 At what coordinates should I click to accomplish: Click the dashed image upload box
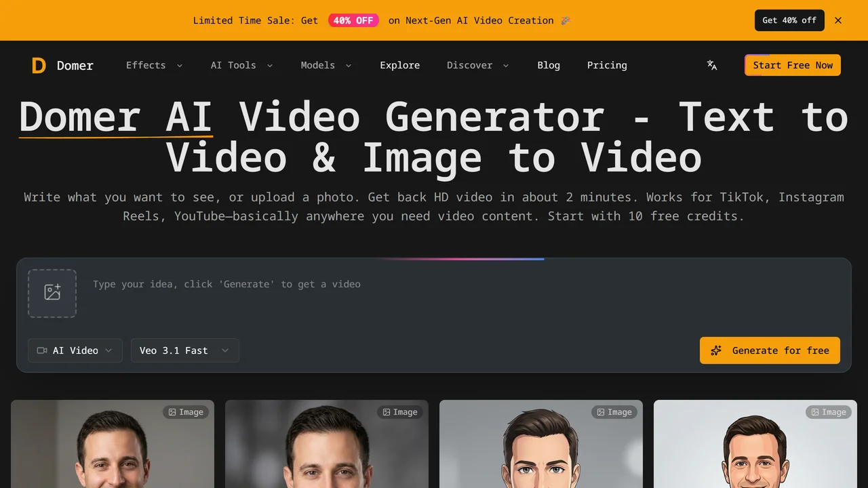(52, 293)
